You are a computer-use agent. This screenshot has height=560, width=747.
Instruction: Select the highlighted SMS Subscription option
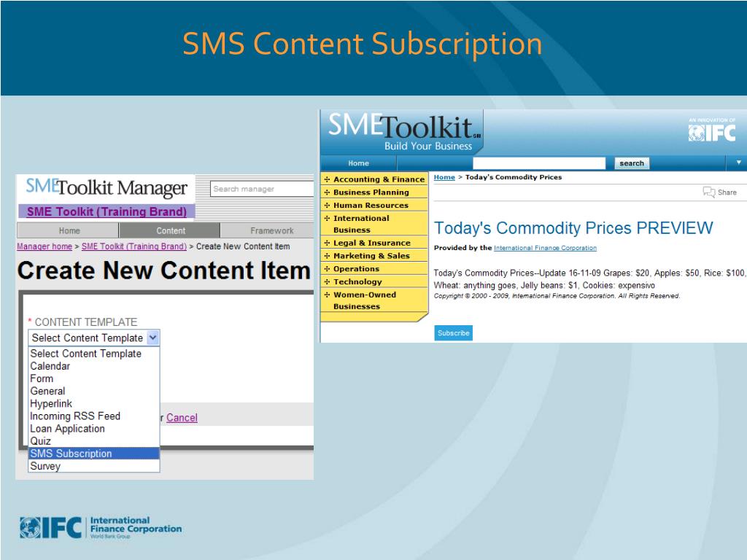(94, 454)
